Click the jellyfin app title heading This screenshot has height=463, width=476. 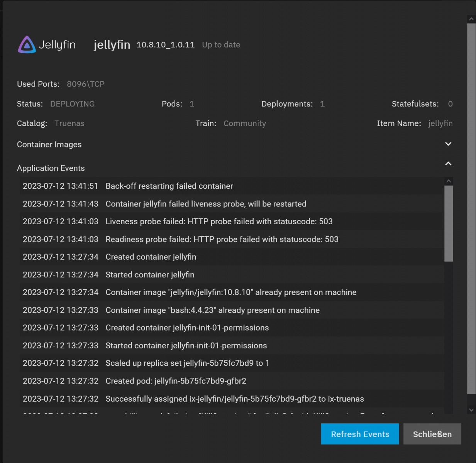pyautogui.click(x=112, y=45)
